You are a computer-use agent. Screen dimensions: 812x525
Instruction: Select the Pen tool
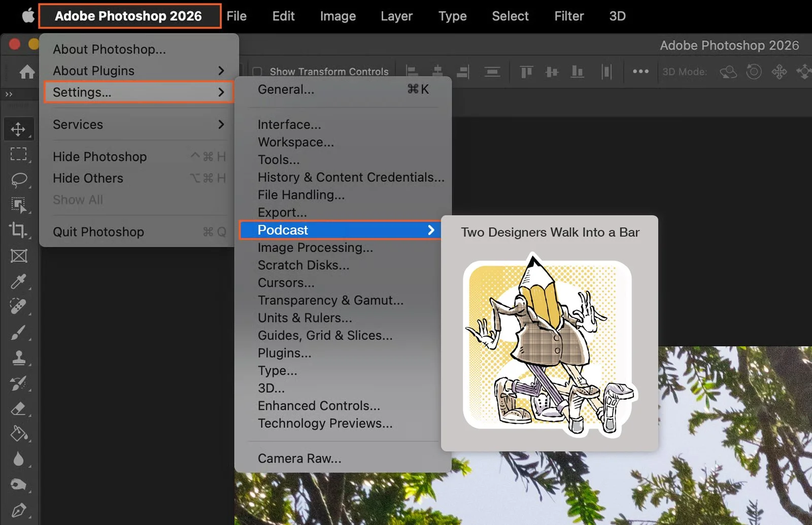(18, 510)
